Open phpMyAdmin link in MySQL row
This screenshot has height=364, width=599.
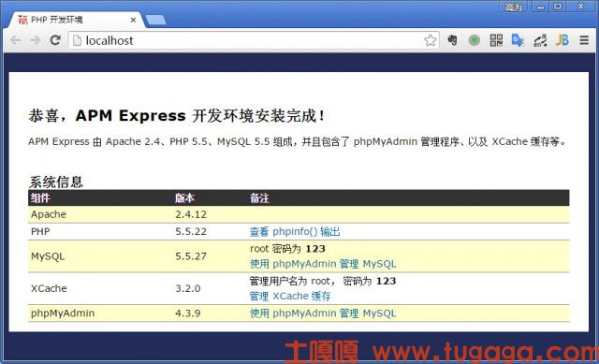pos(323,264)
